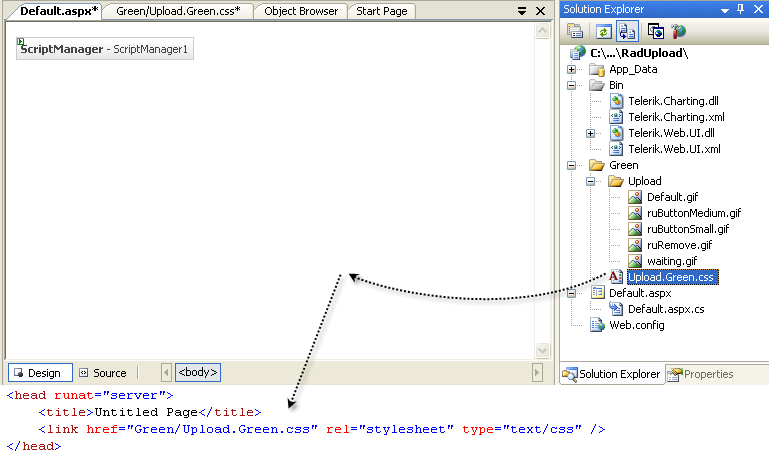Select the Telerik.Charting.dll file
The image size is (769, 461).
[673, 101]
